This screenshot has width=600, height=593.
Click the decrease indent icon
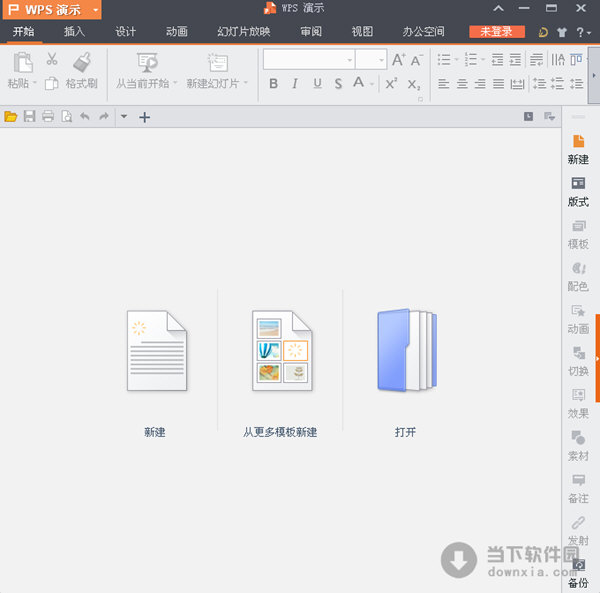[x=497, y=60]
